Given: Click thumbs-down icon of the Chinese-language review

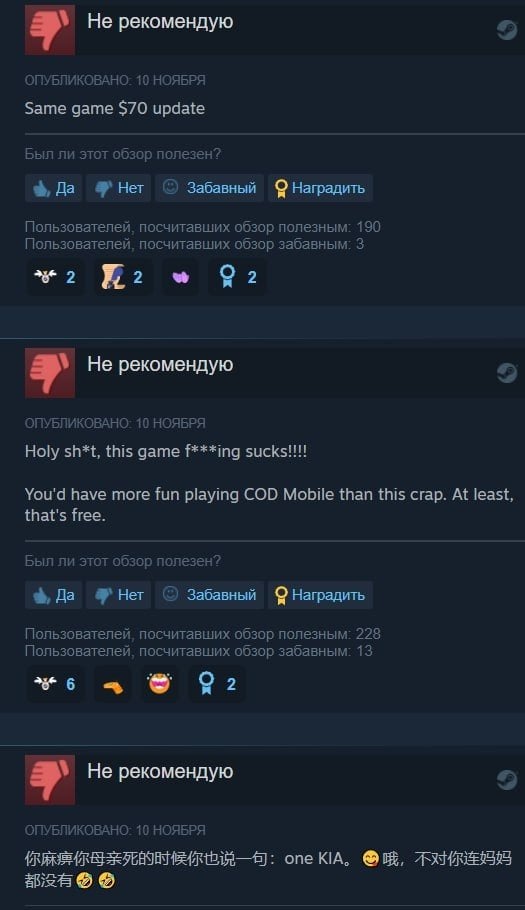Looking at the screenshot, I should click(x=50, y=780).
